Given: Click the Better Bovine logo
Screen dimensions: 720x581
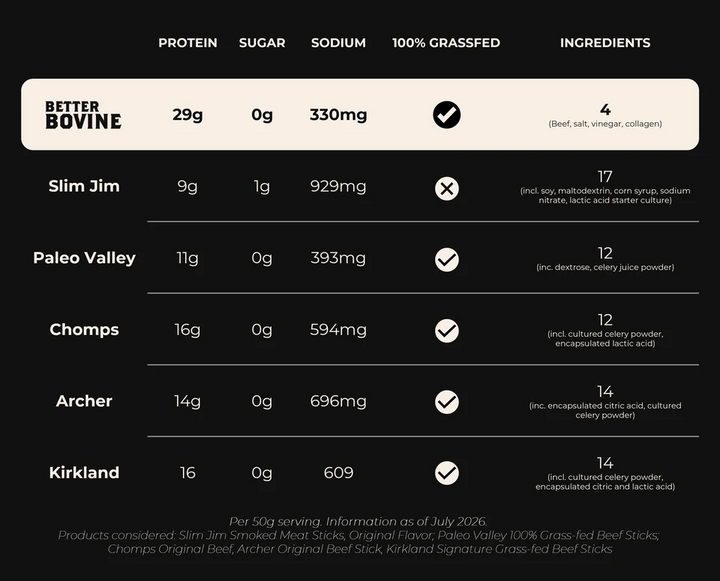Looking at the screenshot, I should [x=83, y=115].
